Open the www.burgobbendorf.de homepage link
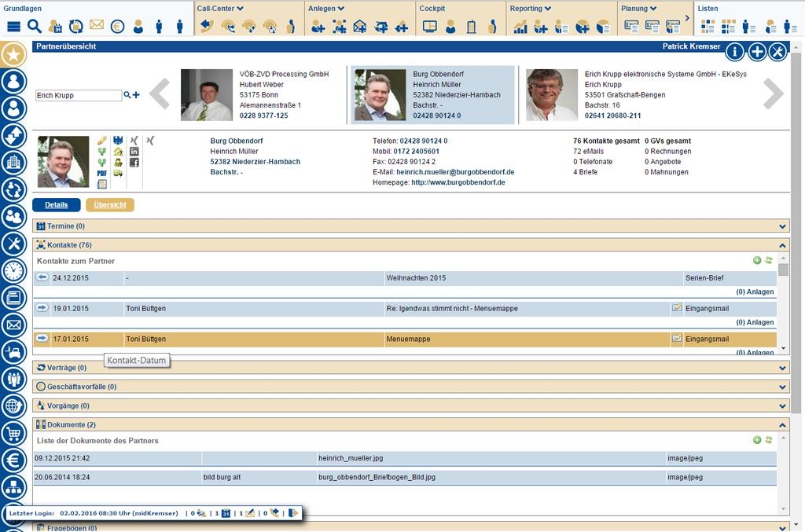Viewport: 805px width, 532px height. tap(458, 182)
